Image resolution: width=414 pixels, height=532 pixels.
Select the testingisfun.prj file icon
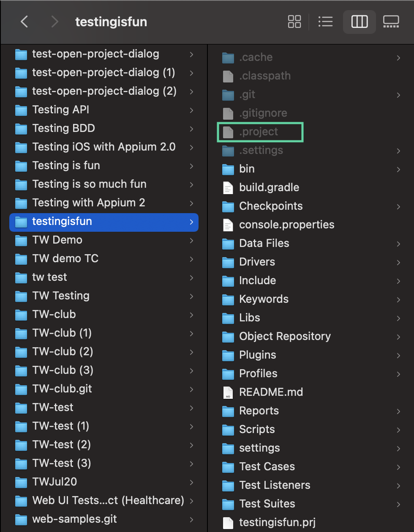(228, 523)
